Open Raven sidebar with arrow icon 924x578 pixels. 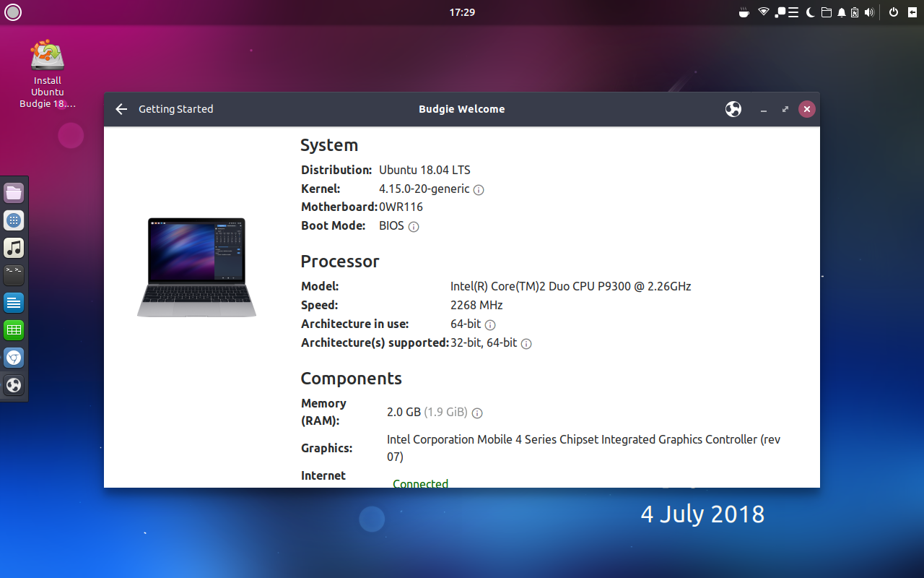coord(912,12)
